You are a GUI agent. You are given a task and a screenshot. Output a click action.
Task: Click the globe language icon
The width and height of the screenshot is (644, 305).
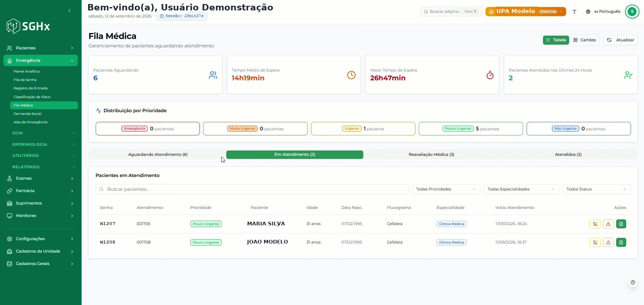pyautogui.click(x=588, y=11)
